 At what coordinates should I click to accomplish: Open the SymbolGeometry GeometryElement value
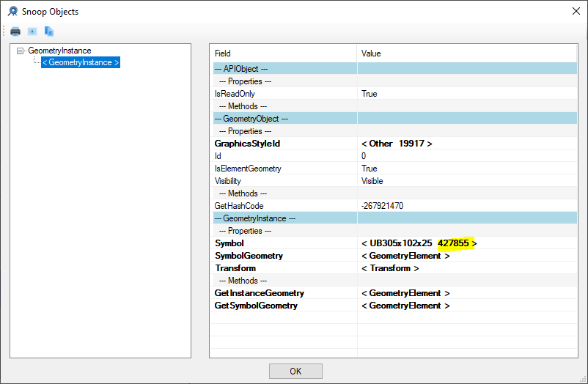click(x=405, y=256)
